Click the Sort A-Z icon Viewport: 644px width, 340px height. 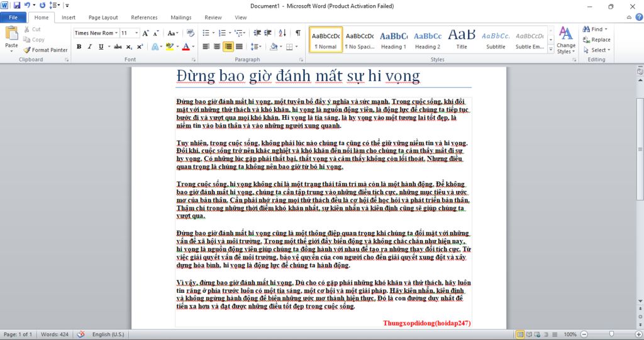[x=282, y=33]
